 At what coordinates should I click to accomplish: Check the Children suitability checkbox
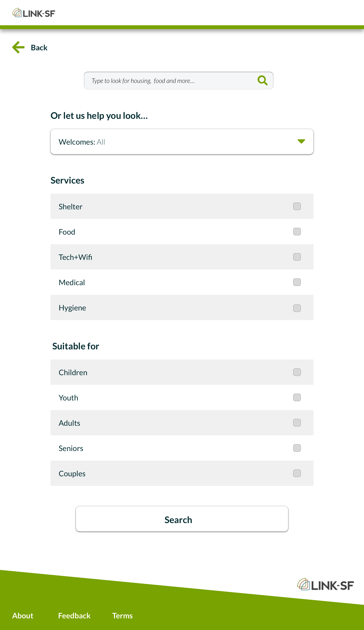coord(297,372)
